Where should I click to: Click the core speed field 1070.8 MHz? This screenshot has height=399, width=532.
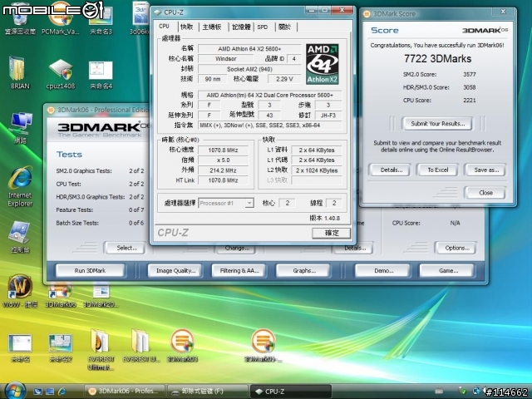click(223, 150)
